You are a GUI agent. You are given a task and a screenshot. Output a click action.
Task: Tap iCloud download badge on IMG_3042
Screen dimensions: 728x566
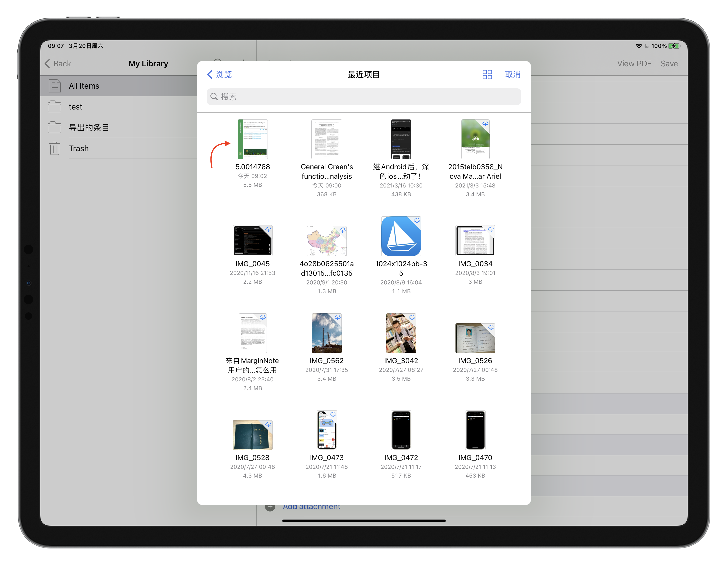point(412,317)
